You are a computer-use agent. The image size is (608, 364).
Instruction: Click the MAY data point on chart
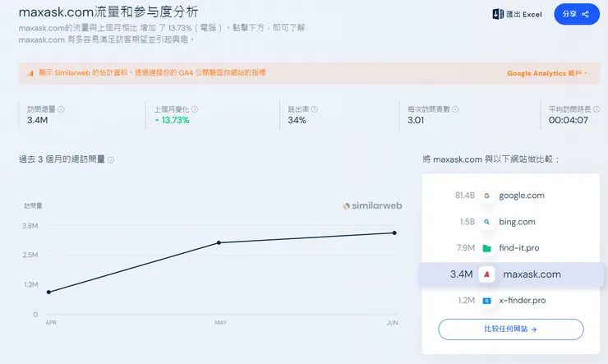coord(219,242)
